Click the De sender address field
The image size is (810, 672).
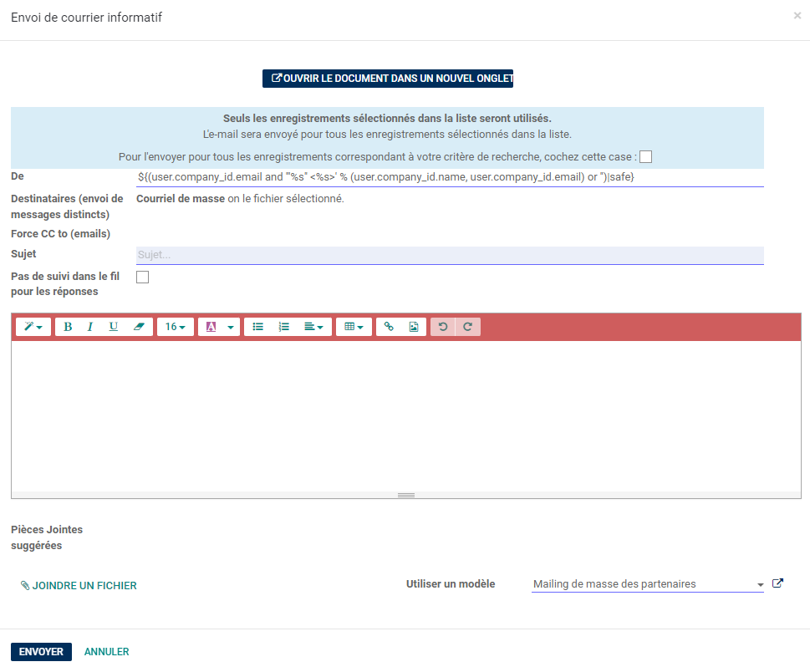450,177
